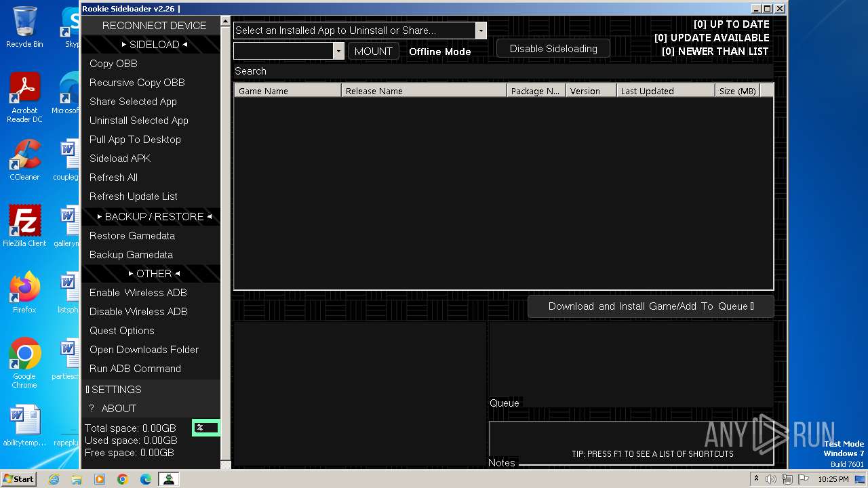Open CCleaner desktop icon
The image size is (868, 488).
(24, 161)
